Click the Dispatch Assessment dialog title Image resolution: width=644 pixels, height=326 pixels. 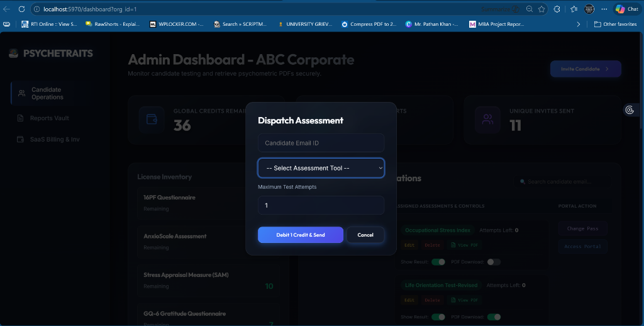pos(301,120)
